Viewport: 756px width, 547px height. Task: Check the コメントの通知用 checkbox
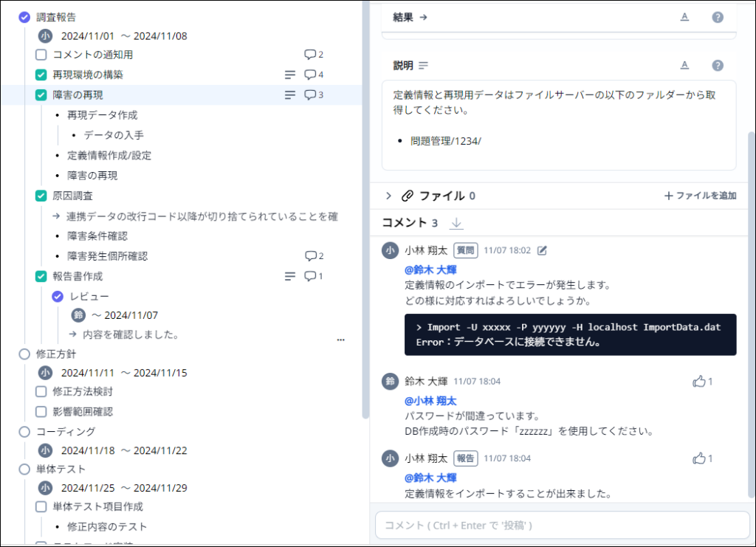coord(41,55)
